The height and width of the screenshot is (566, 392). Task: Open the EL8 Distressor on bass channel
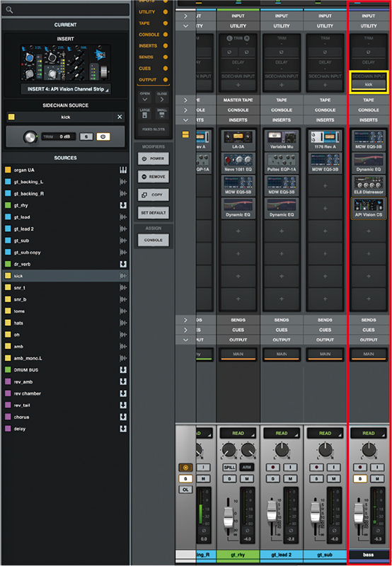(x=369, y=185)
